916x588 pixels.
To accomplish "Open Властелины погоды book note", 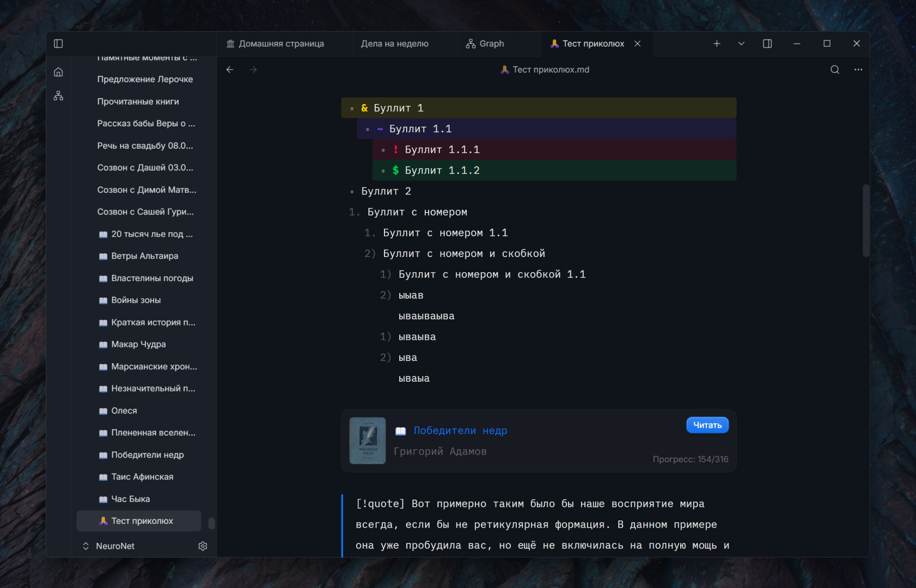I will point(146,278).
